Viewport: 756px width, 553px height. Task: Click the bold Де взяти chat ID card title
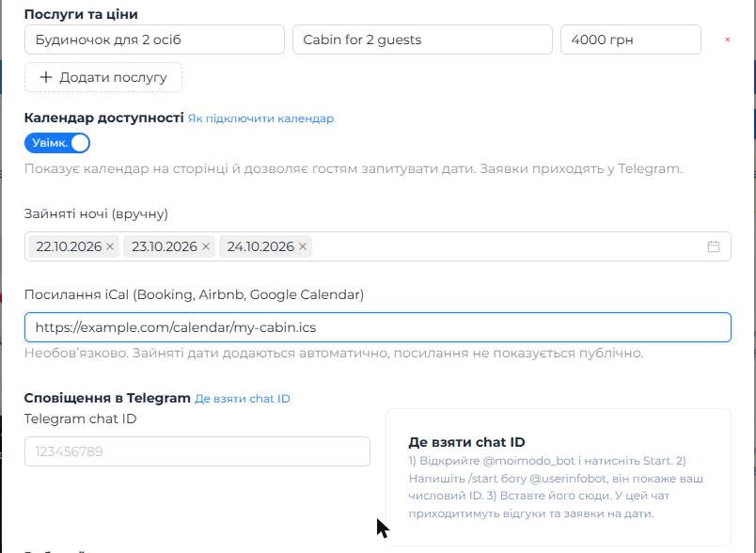click(x=466, y=442)
